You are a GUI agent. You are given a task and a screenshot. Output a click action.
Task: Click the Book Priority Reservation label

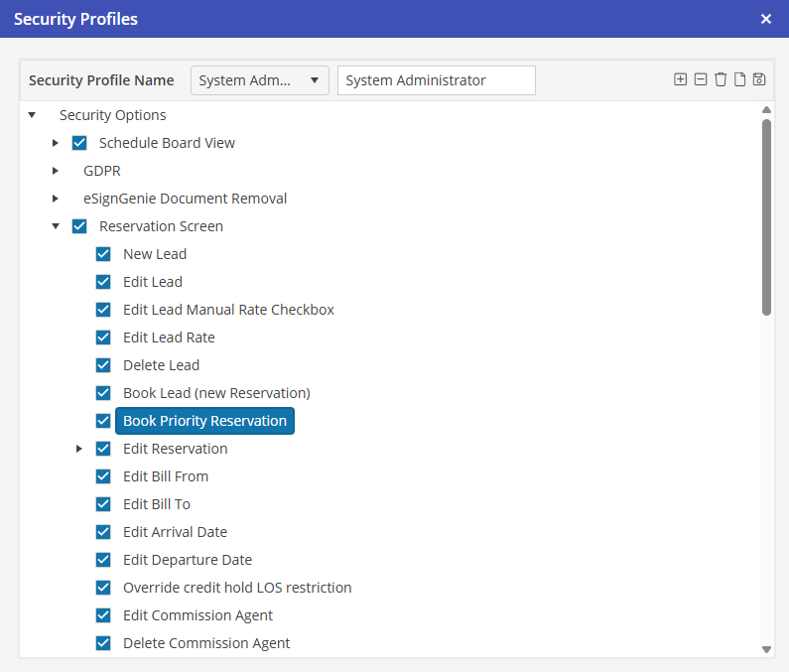204,421
